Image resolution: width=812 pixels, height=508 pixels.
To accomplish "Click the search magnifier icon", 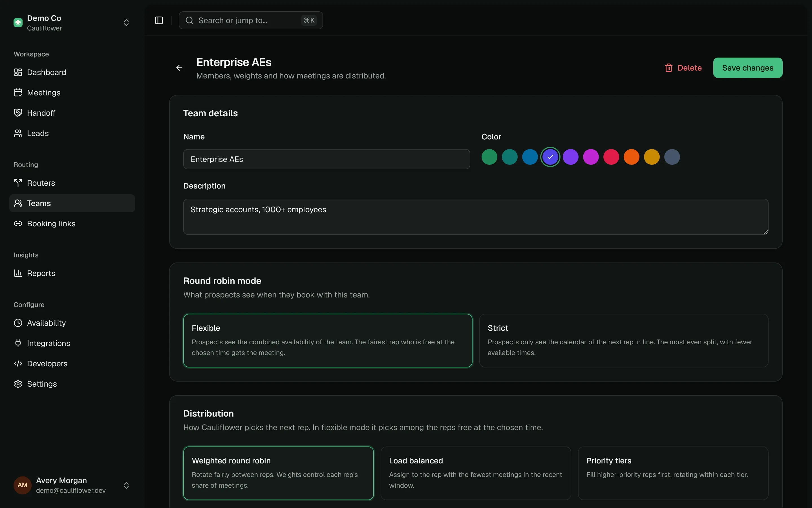I will pyautogui.click(x=189, y=21).
